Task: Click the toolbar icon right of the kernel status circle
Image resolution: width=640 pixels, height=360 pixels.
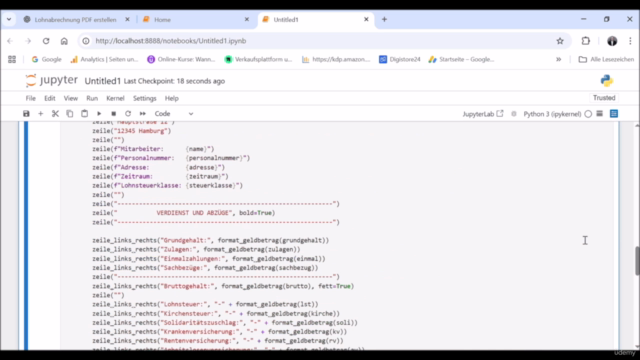Action: point(600,114)
